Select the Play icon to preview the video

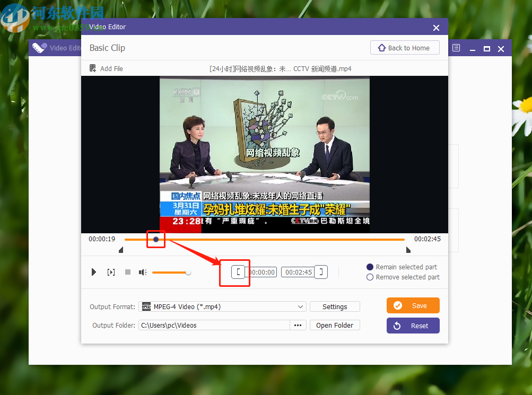pyautogui.click(x=94, y=272)
